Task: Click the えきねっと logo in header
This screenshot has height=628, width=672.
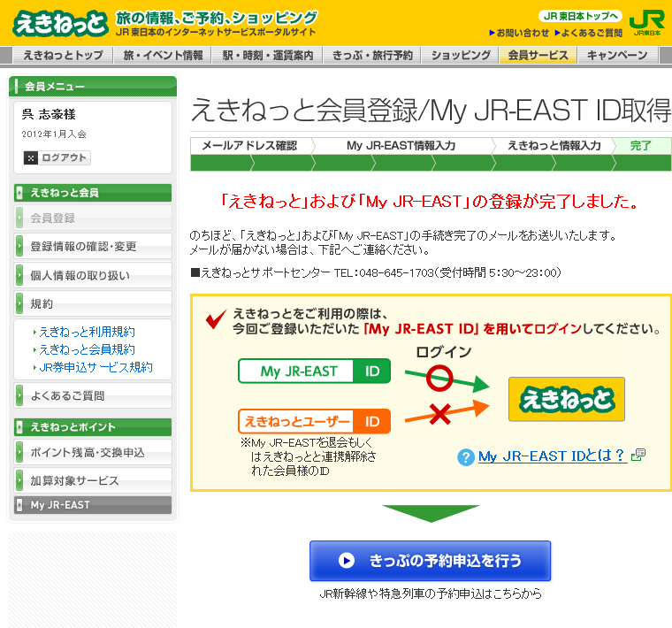Action: tap(60, 24)
